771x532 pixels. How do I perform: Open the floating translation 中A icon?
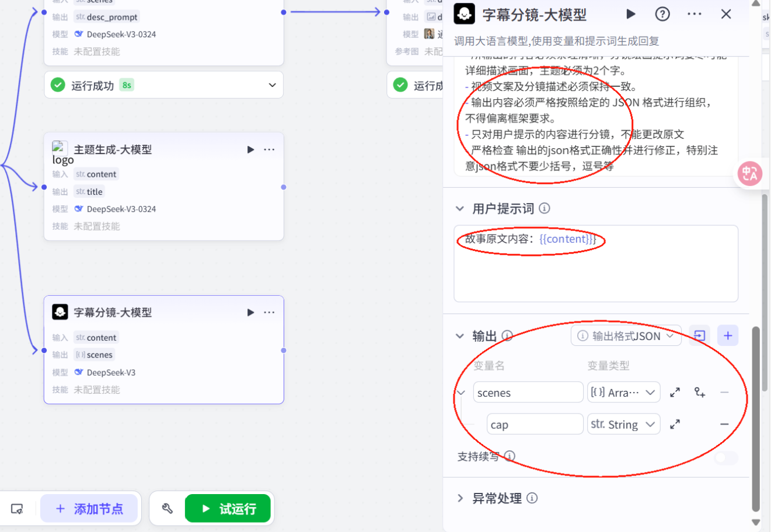point(750,173)
